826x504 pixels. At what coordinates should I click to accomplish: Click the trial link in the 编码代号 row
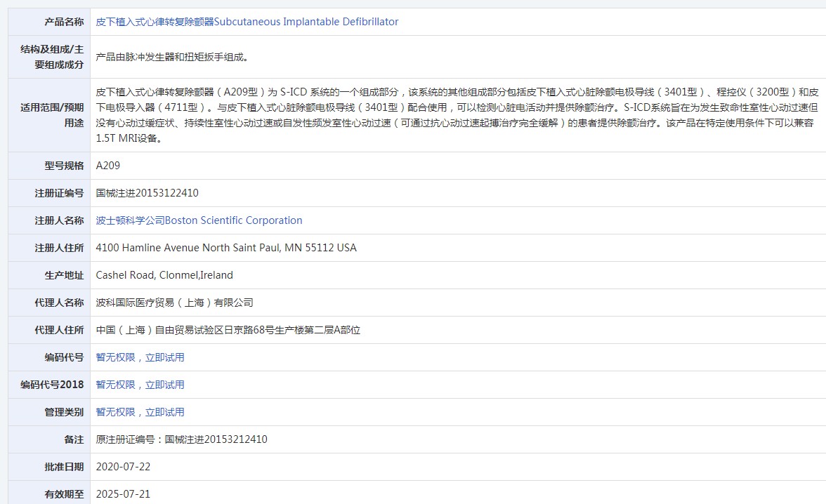pos(140,357)
